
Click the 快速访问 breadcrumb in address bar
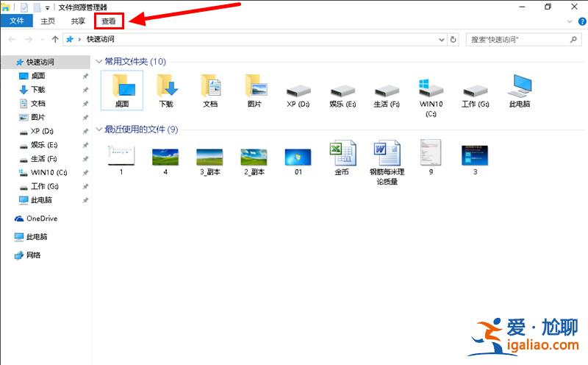(101, 39)
